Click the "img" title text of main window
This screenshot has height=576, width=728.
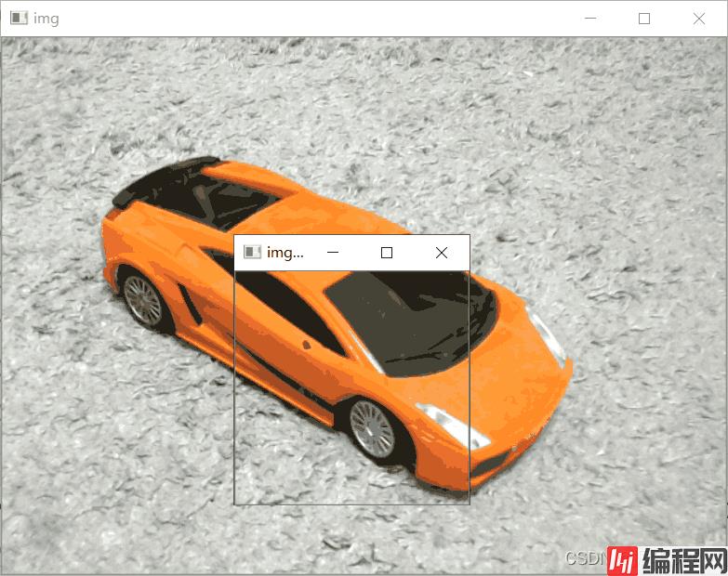(46, 19)
